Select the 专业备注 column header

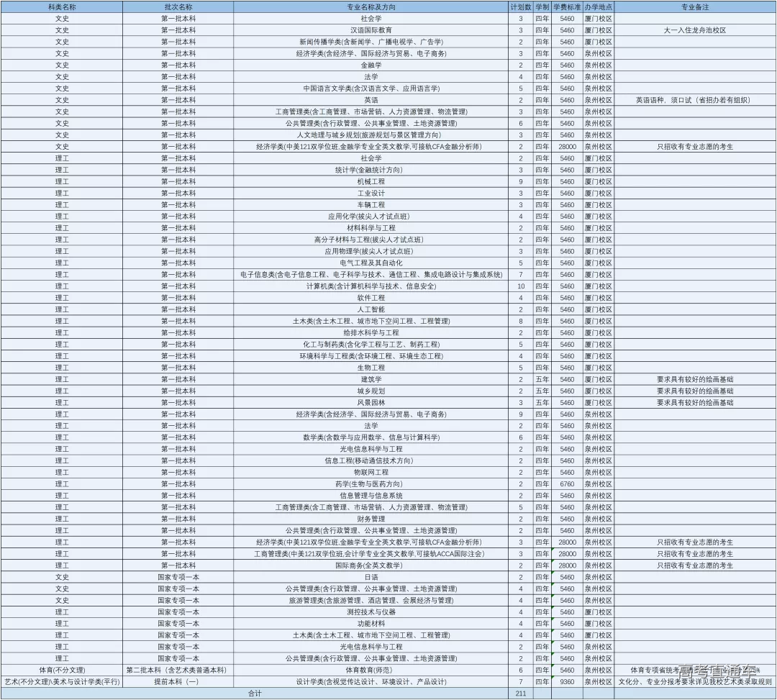[695, 6]
